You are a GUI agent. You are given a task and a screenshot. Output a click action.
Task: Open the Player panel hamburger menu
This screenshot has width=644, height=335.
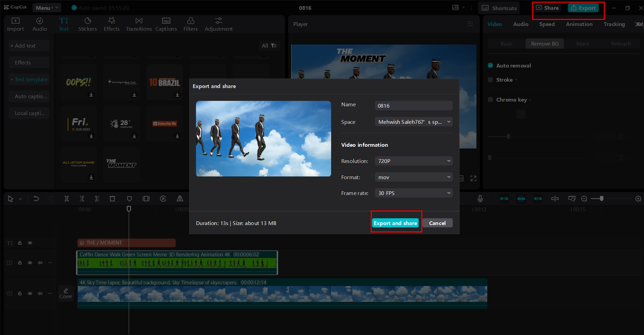click(x=470, y=24)
